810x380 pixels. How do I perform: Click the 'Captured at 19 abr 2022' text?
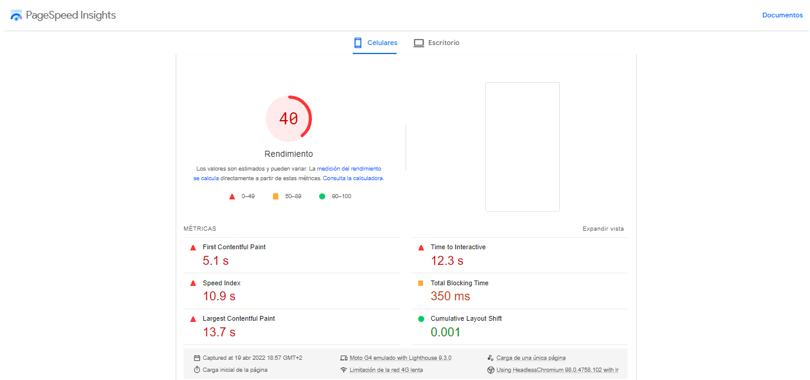252,358
